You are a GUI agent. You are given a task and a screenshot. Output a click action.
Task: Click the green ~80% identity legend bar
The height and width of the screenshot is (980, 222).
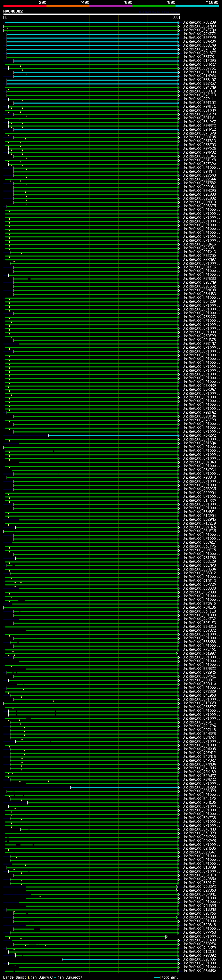154,6
